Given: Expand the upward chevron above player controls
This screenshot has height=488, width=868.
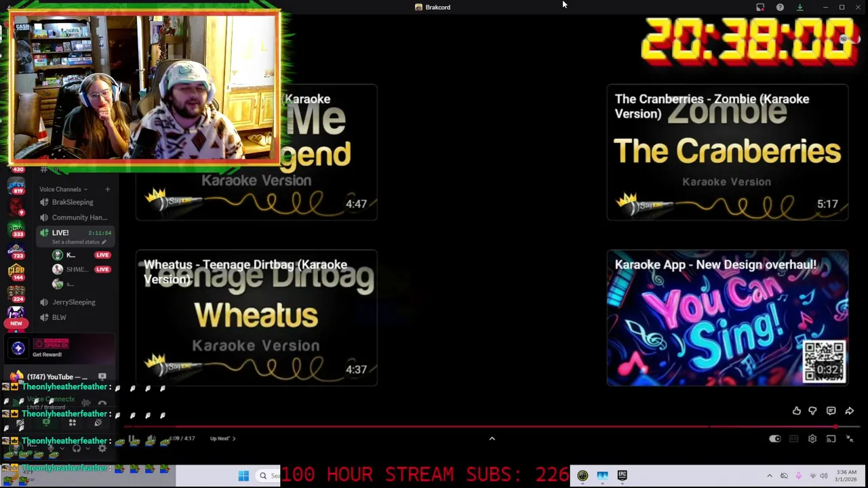Looking at the screenshot, I should (492, 439).
